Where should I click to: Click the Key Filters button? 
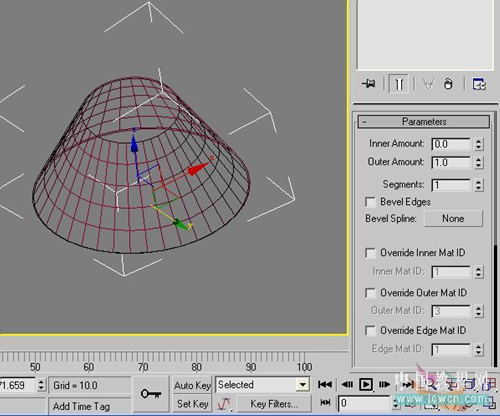274,404
